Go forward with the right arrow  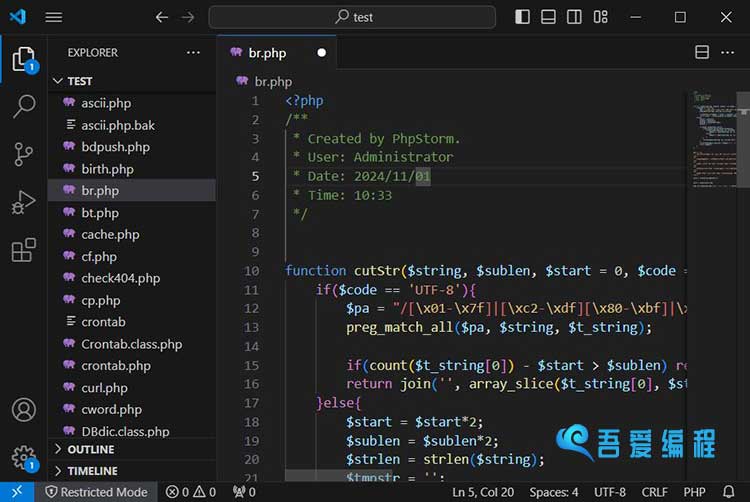[x=188, y=17]
